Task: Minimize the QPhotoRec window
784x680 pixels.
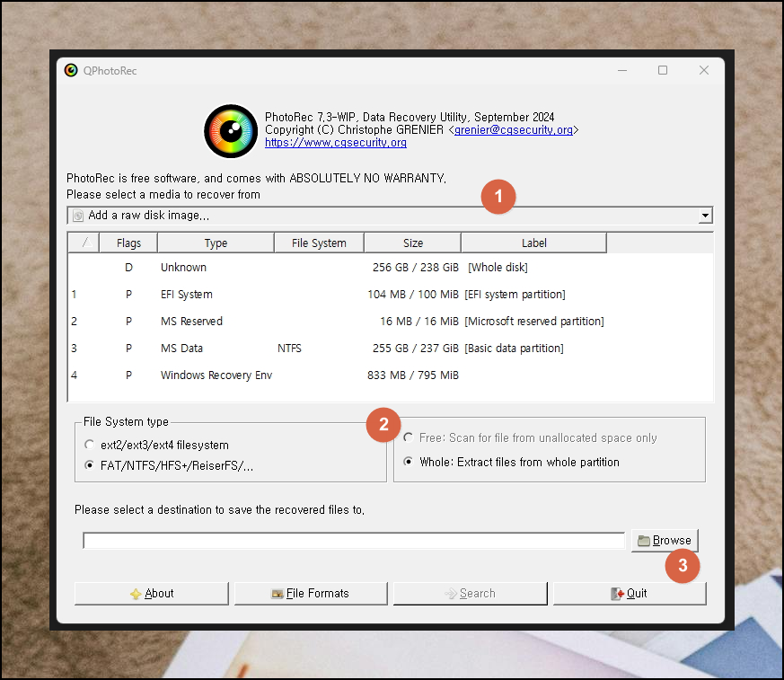Action: click(x=622, y=70)
